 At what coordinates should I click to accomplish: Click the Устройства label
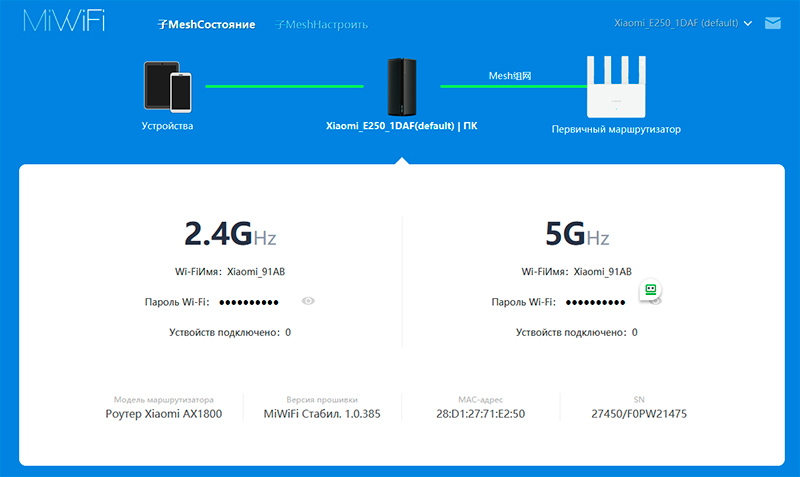coord(167,127)
